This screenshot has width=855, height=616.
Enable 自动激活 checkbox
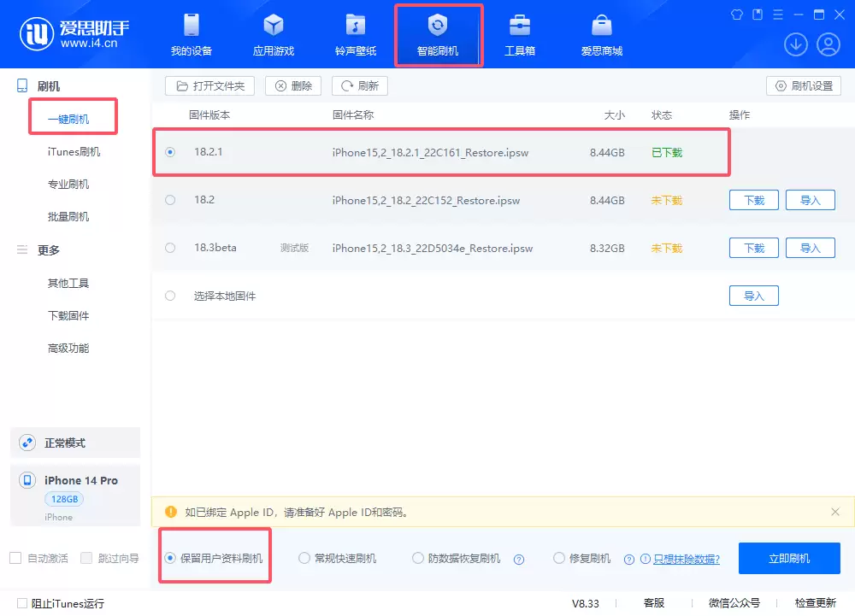click(15, 559)
